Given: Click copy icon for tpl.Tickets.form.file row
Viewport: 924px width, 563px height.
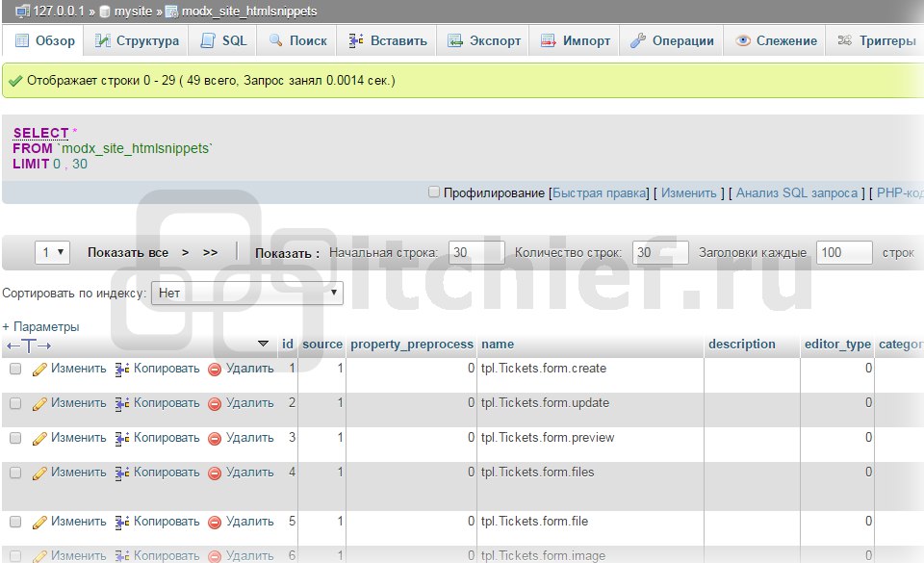Looking at the screenshot, I should [122, 523].
